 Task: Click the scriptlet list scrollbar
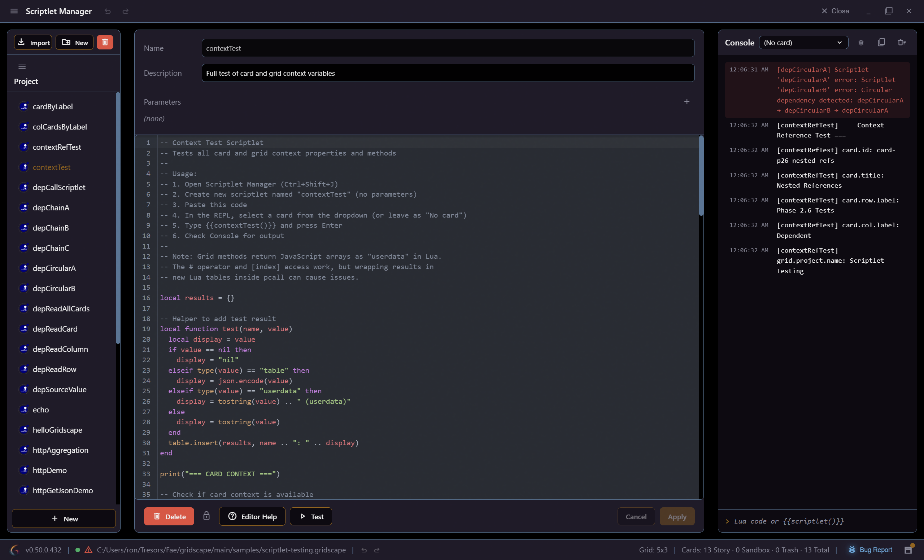pos(118,218)
